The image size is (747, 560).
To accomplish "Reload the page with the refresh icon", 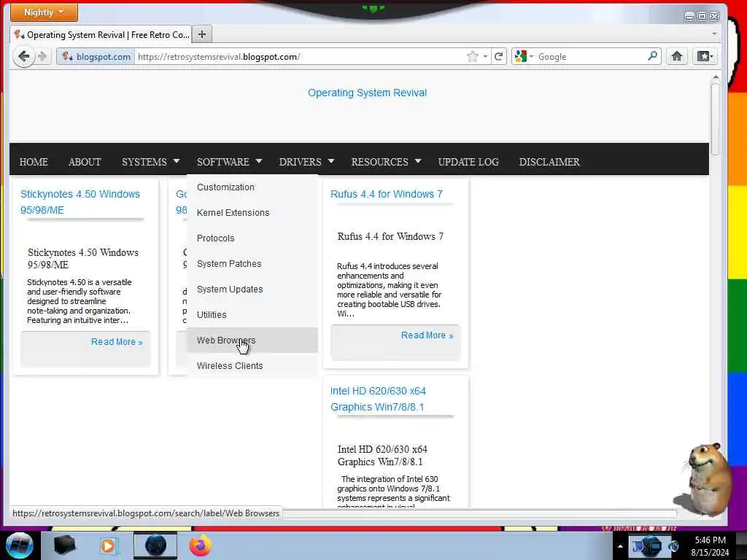I will [499, 57].
